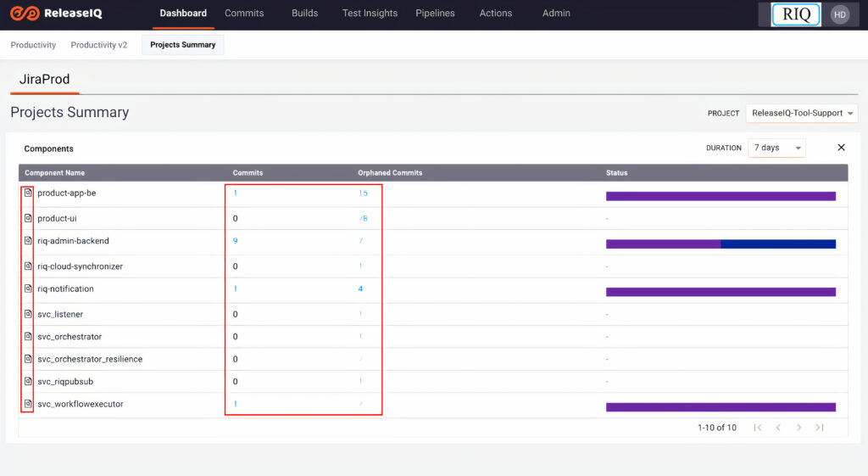Open commits count 9 for riq-admin-backend
The width and height of the screenshot is (868, 476).
[x=236, y=240]
